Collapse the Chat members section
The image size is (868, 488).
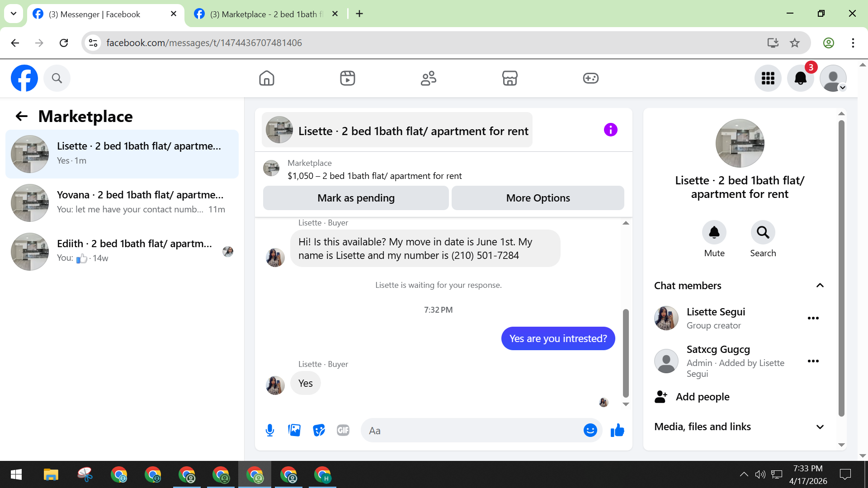[820, 286]
